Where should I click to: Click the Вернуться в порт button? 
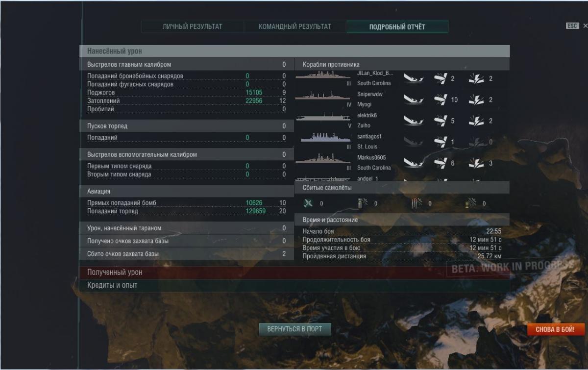tap(295, 329)
